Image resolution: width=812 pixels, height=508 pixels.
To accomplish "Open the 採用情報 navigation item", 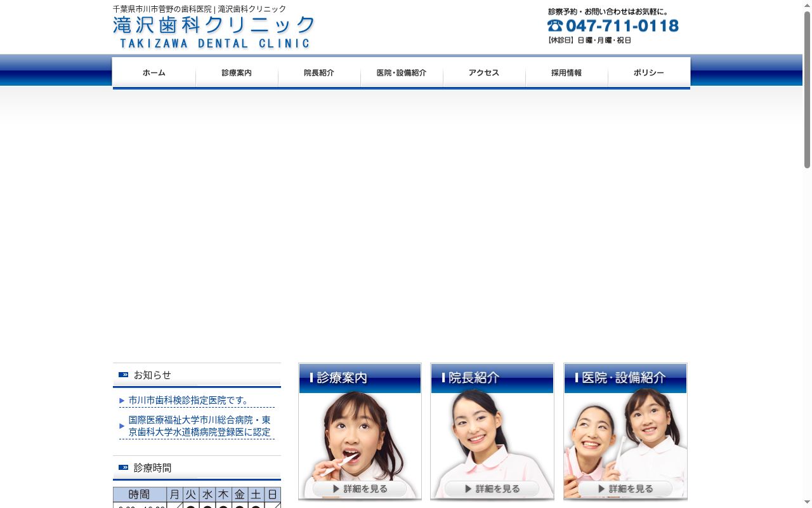I will pyautogui.click(x=566, y=72).
